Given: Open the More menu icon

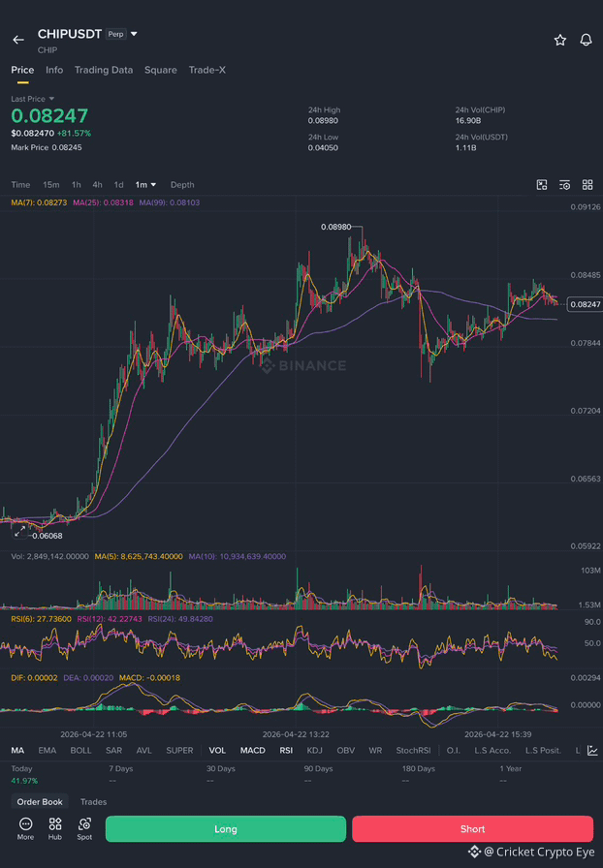Looking at the screenshot, I should tap(25, 828).
